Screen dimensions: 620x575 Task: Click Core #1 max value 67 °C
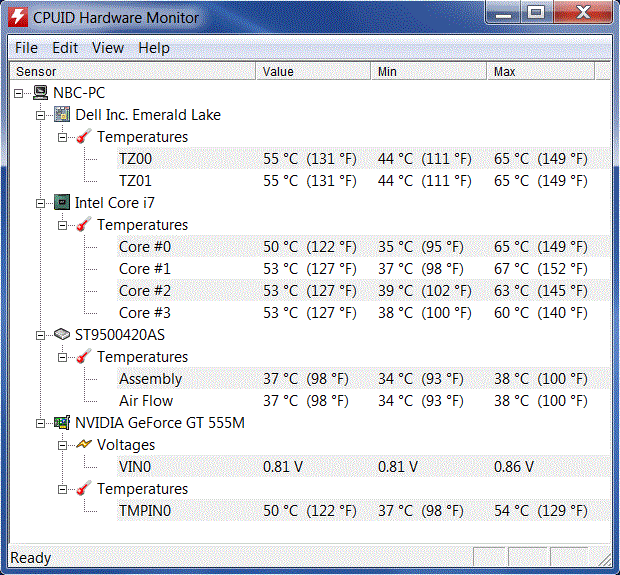tap(541, 269)
